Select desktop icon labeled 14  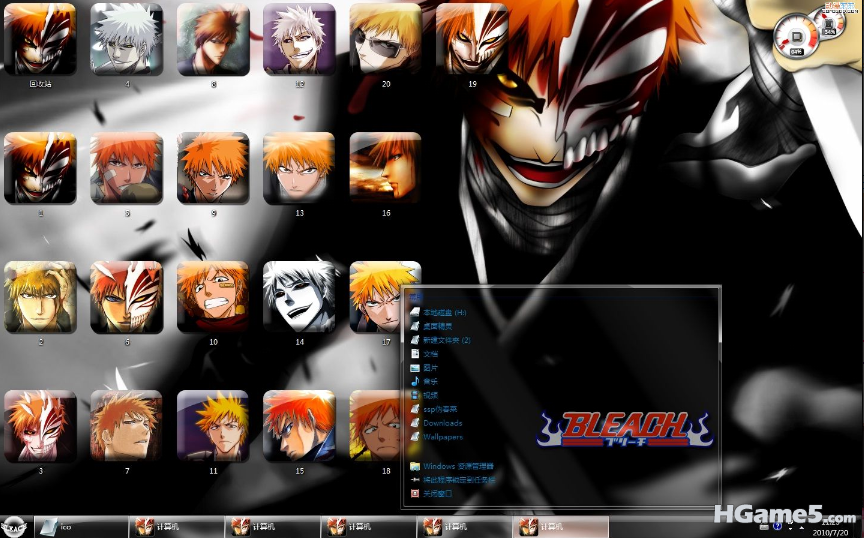(x=299, y=297)
